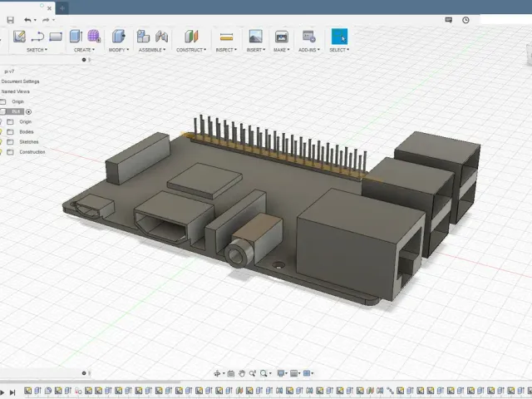Play the timeline history
This screenshot has width=532, height=399.
(x=2, y=392)
